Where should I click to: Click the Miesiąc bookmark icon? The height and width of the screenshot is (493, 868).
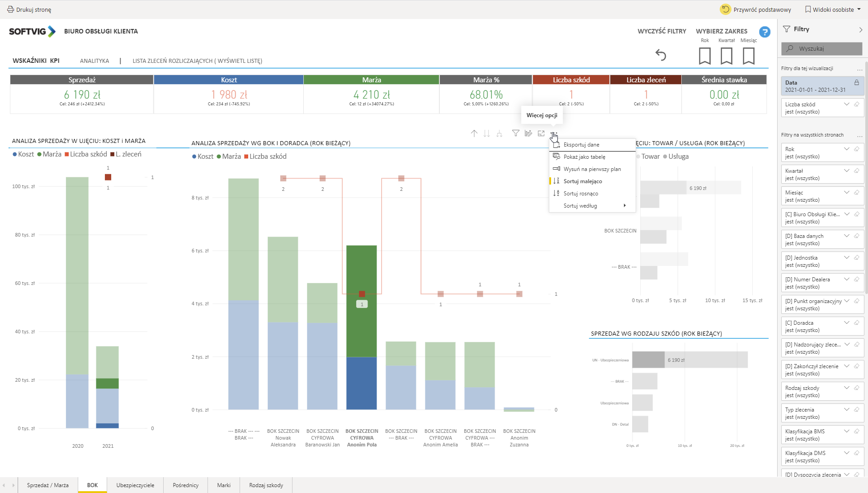[749, 56]
